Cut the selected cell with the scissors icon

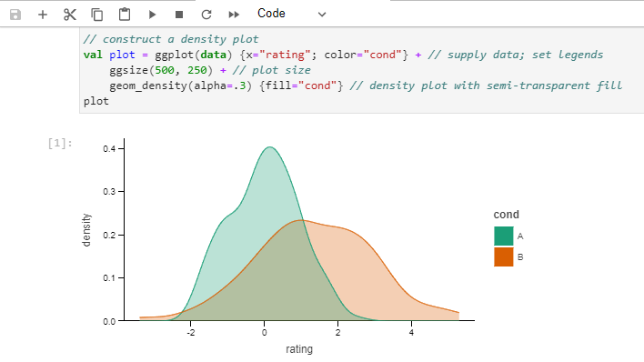point(69,15)
